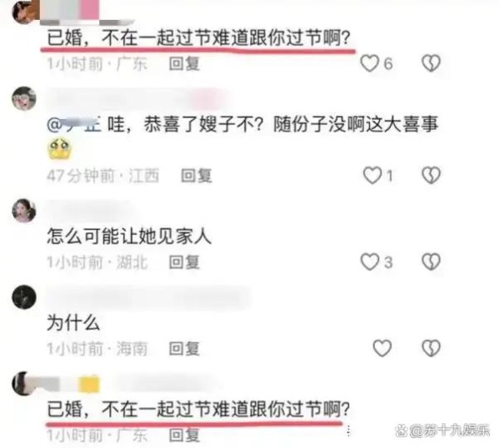Open the top commenter's avatar
The width and height of the screenshot is (500, 448).
coord(24,12)
